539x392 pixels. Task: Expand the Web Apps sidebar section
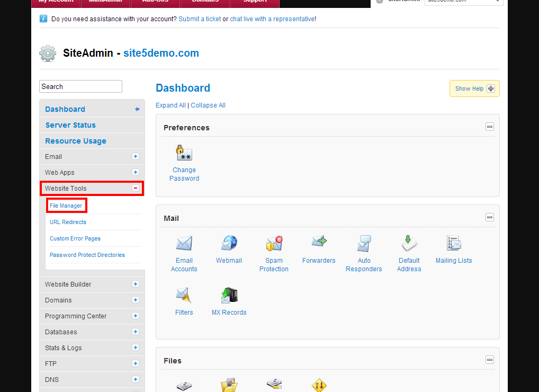click(136, 172)
